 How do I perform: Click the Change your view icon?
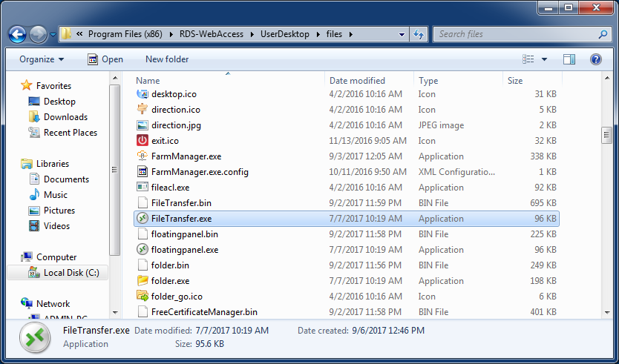[x=528, y=59]
